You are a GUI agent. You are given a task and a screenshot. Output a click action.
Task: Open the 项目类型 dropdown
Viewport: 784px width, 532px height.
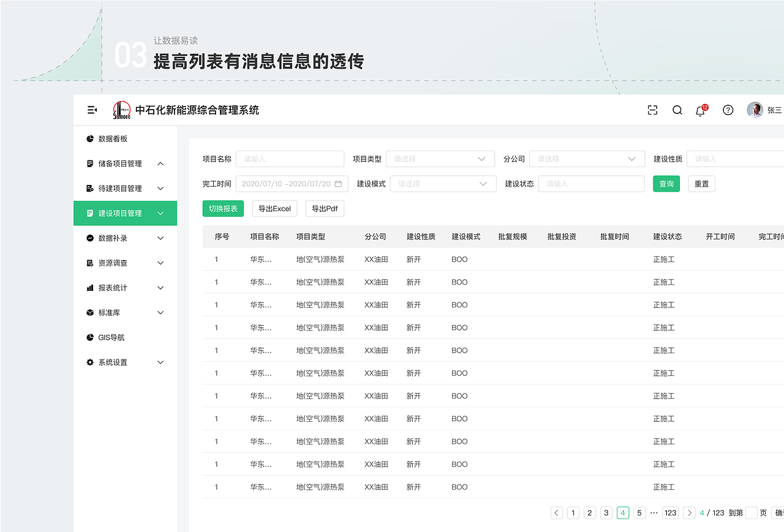pos(440,159)
